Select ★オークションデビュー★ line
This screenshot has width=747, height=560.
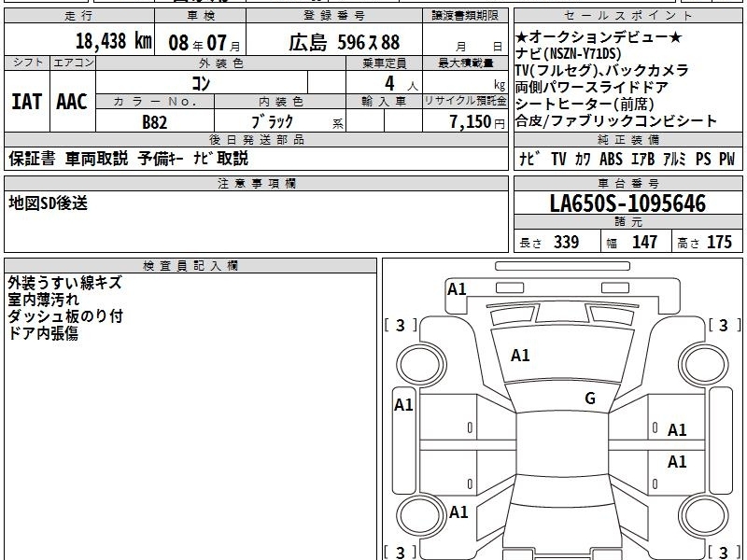pos(599,36)
